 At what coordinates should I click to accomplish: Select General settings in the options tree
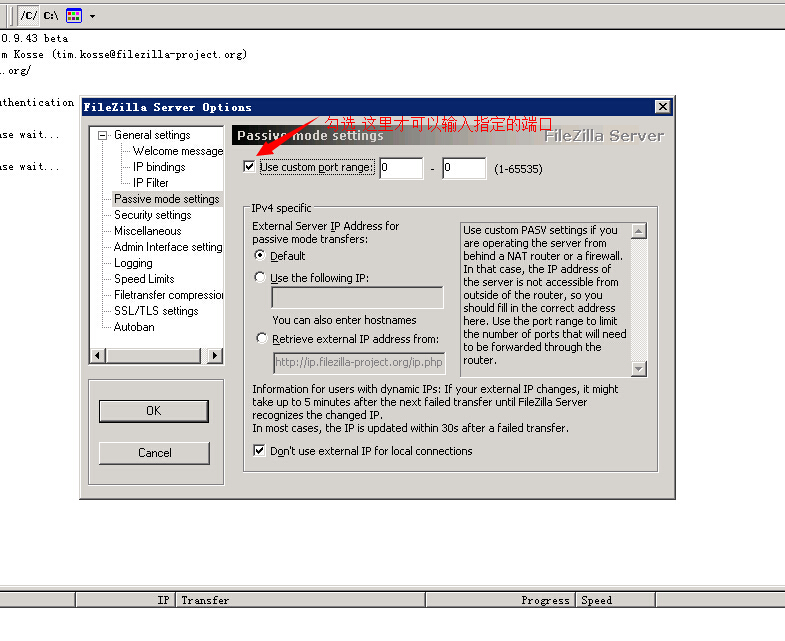[x=152, y=135]
